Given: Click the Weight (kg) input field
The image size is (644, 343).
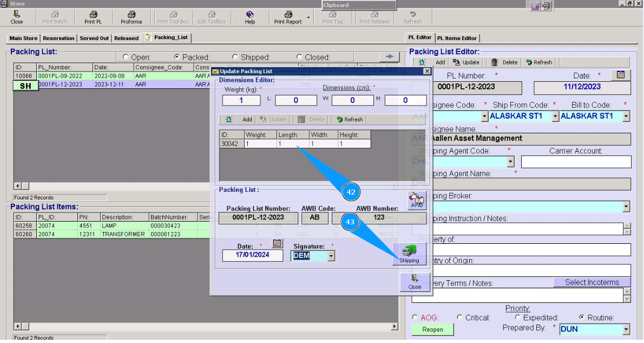Looking at the screenshot, I should tap(241, 100).
